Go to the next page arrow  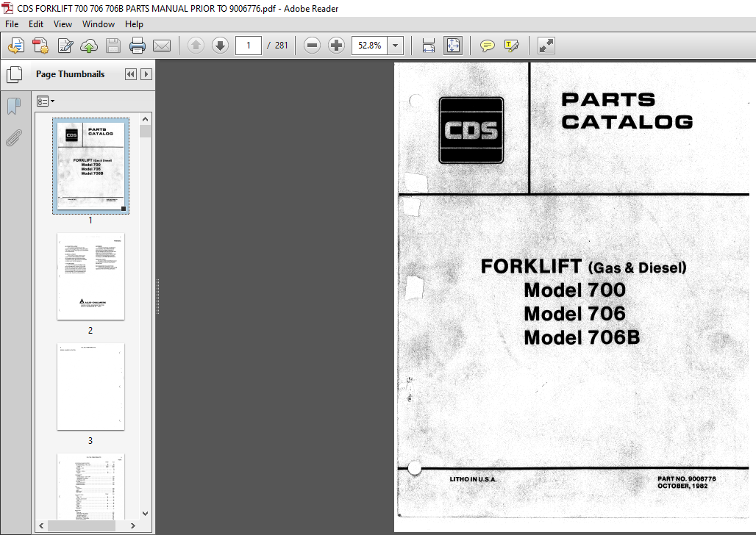point(220,46)
